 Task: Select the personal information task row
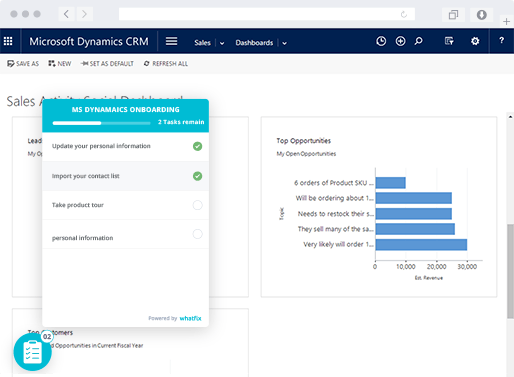[x=125, y=234]
